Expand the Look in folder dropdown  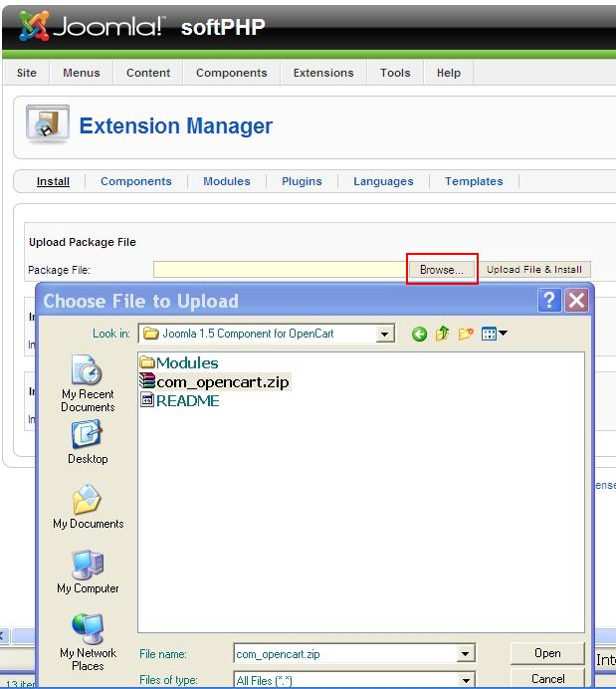pos(384,334)
